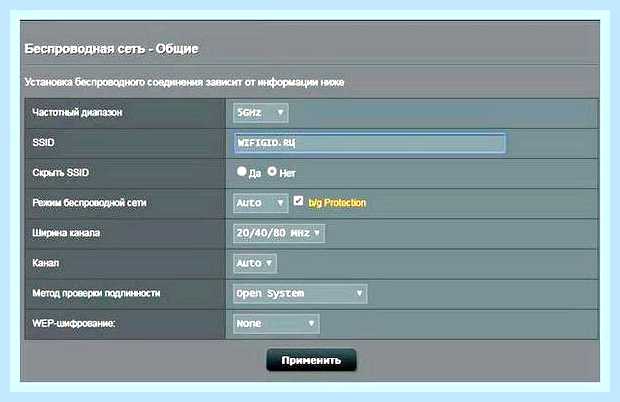The height and width of the screenshot is (402, 620).
Task: Open the wireless mode Auto dropdown
Action: click(261, 203)
